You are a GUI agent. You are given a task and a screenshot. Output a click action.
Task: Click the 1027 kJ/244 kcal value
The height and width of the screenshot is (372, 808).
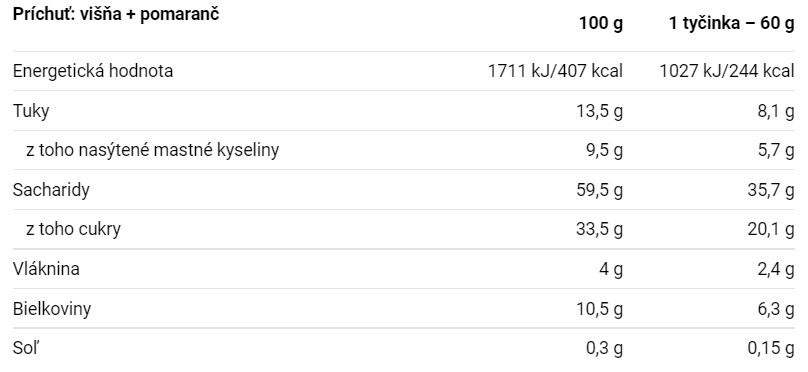pos(727,71)
